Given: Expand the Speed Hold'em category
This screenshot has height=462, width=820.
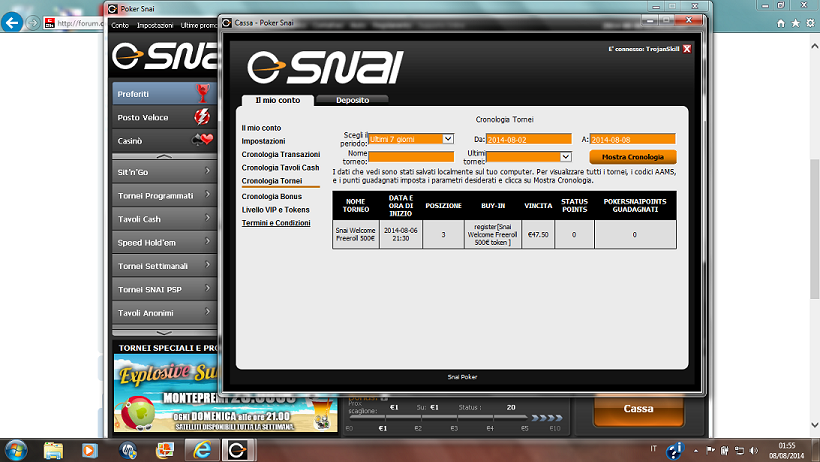Looking at the screenshot, I should pyautogui.click(x=164, y=242).
